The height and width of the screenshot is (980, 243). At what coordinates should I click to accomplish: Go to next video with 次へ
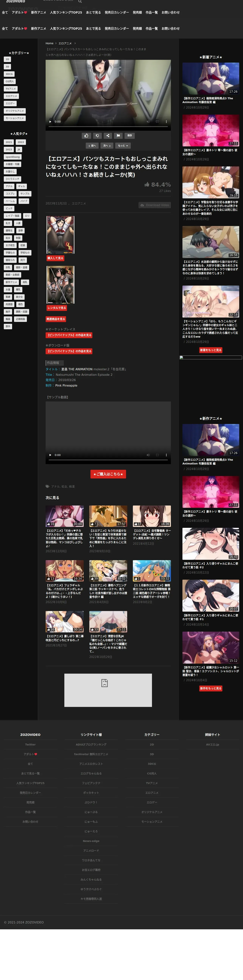click(107, 146)
